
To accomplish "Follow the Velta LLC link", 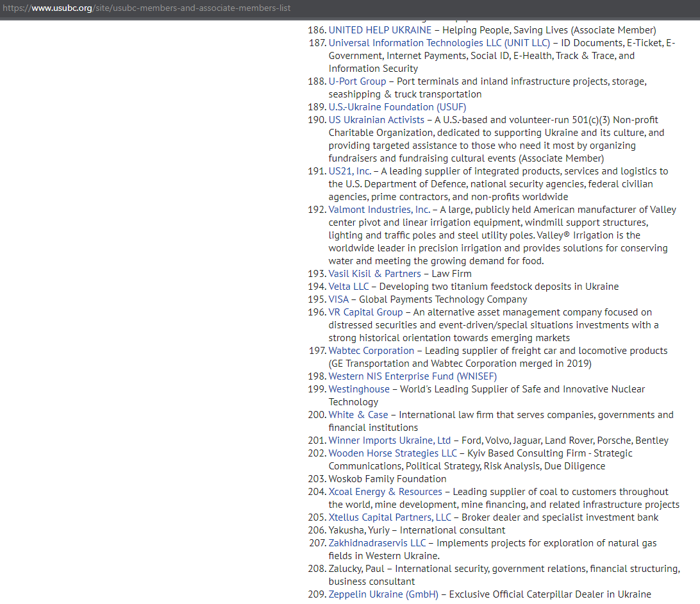I will 349,287.
